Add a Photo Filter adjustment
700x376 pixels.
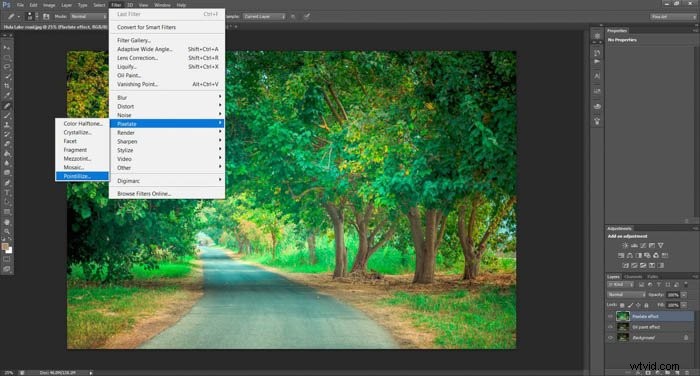(647, 255)
